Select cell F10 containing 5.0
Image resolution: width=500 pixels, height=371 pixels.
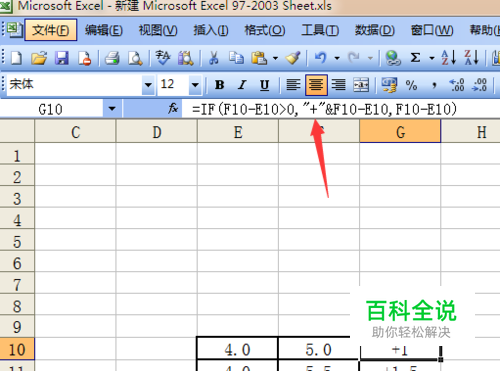(318, 349)
